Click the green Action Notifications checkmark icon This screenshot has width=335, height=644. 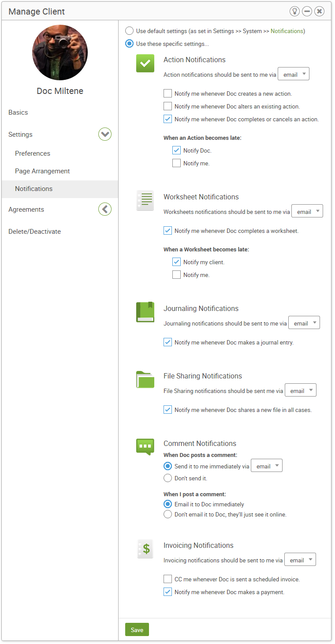pyautogui.click(x=145, y=64)
